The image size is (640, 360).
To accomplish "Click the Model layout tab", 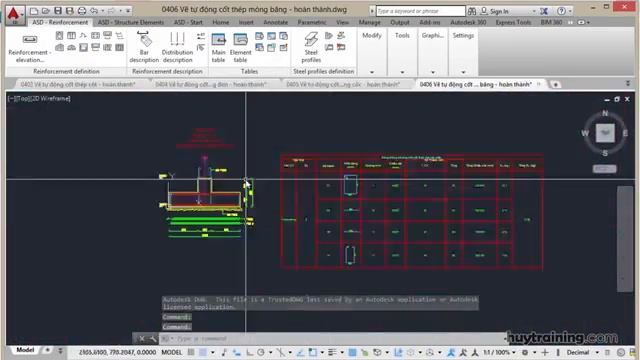I will pos(25,350).
